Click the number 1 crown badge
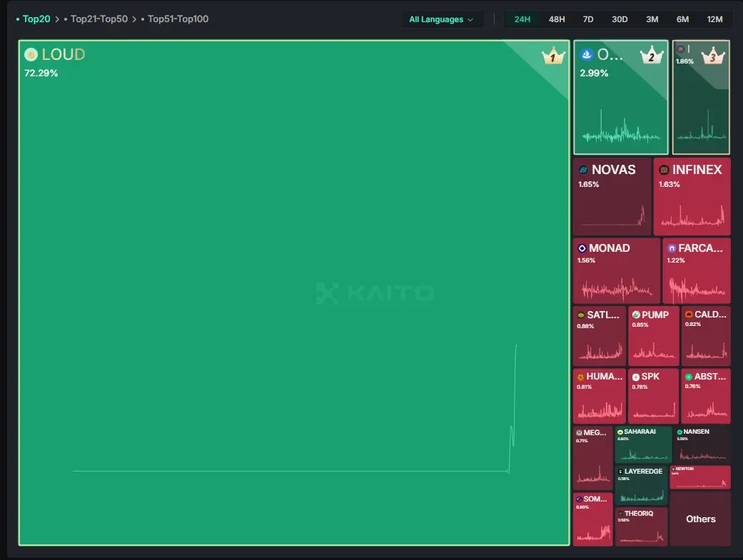This screenshot has height=560, width=743. (x=553, y=56)
